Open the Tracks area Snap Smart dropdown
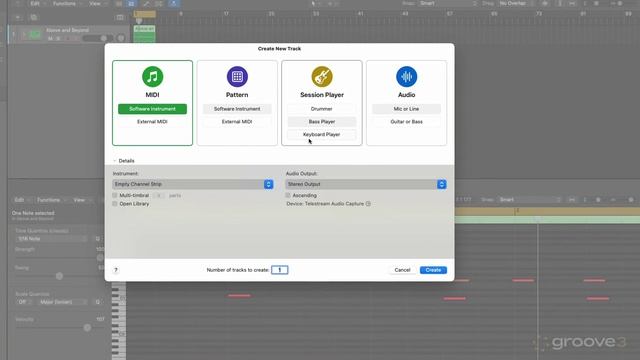The image size is (640, 360). coord(448,3)
